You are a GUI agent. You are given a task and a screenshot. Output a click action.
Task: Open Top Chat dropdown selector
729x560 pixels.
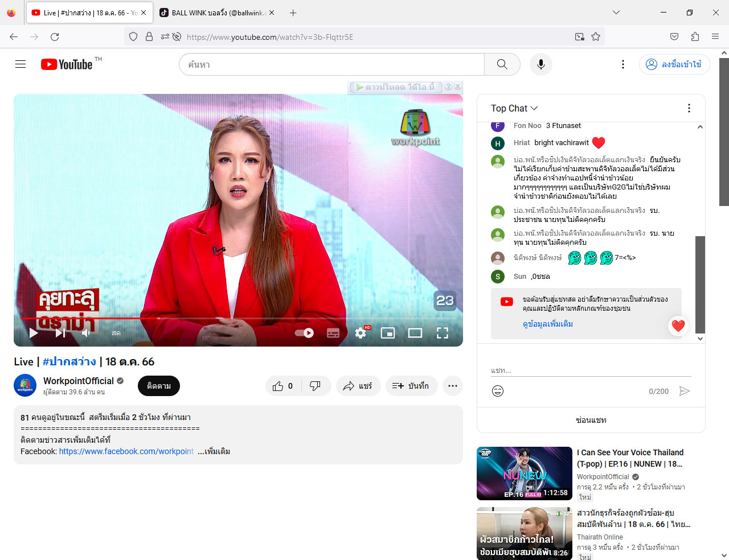[x=514, y=108]
